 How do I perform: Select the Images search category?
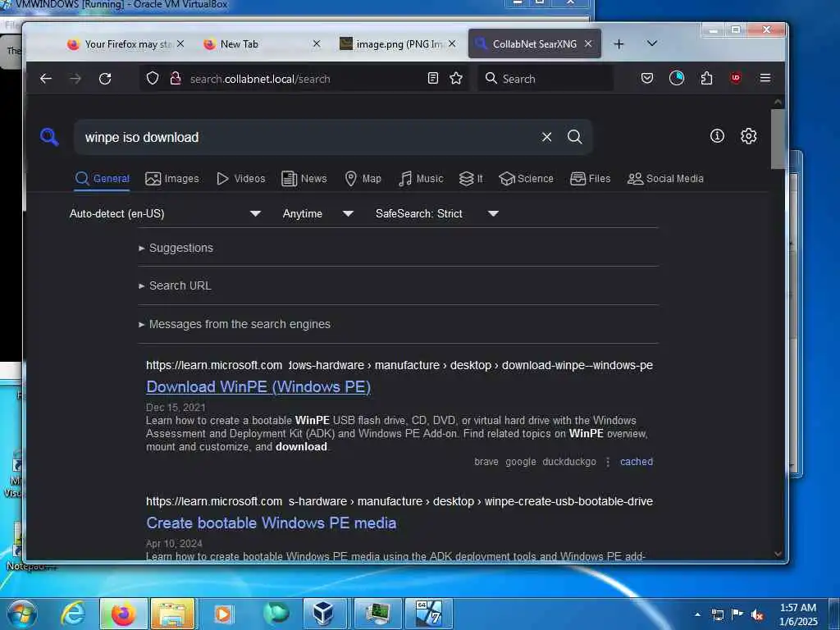pyautogui.click(x=172, y=178)
